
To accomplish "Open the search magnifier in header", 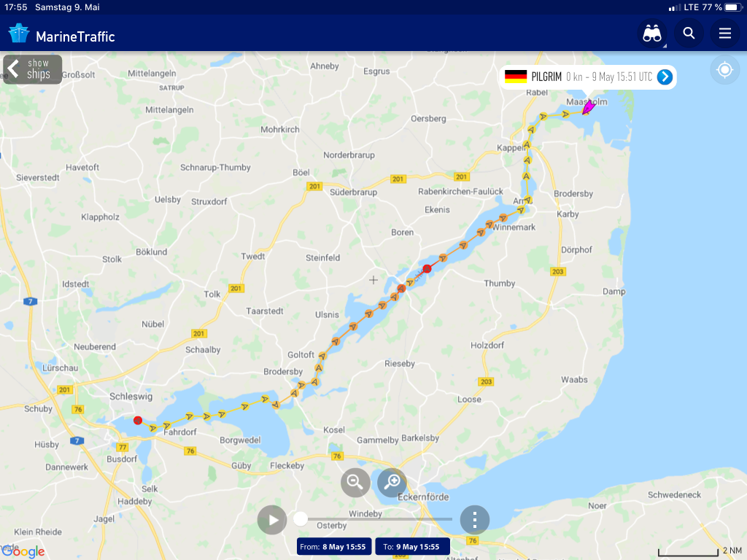I will coord(689,34).
